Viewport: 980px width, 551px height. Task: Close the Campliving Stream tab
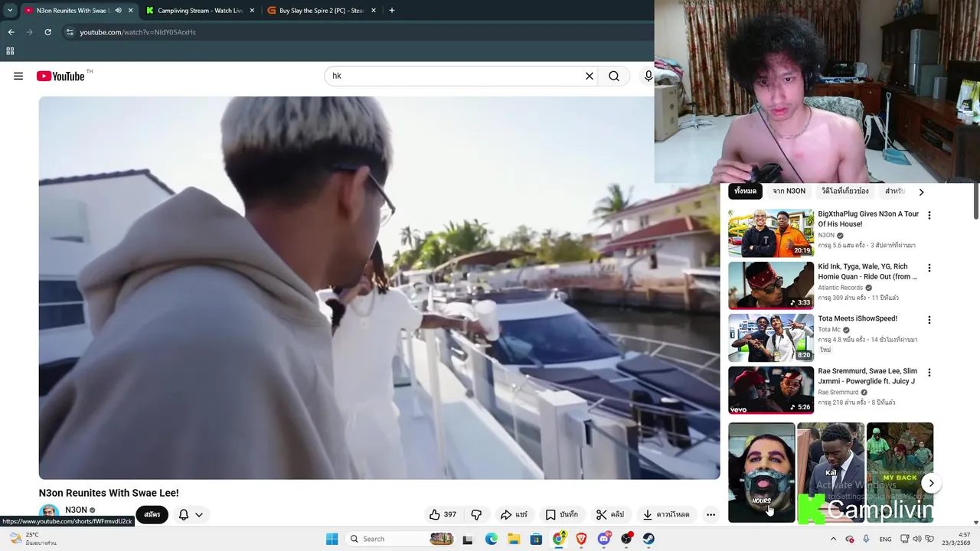coord(252,11)
